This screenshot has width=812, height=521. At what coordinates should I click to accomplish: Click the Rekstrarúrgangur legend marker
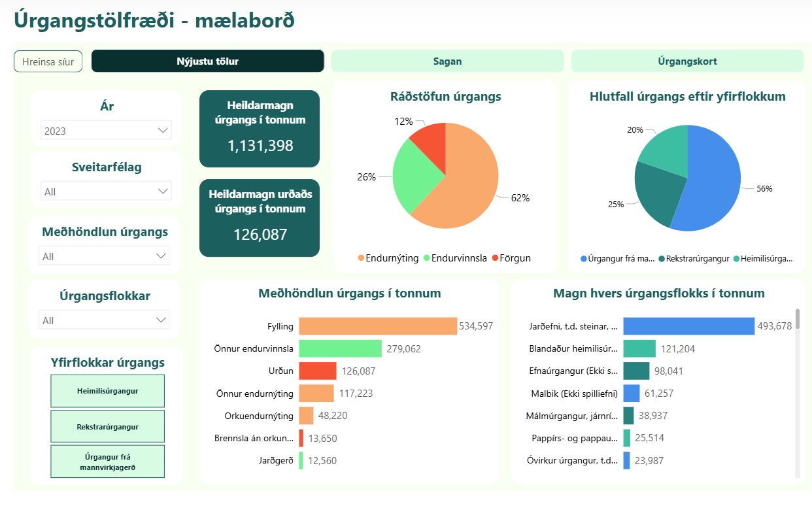(x=662, y=259)
